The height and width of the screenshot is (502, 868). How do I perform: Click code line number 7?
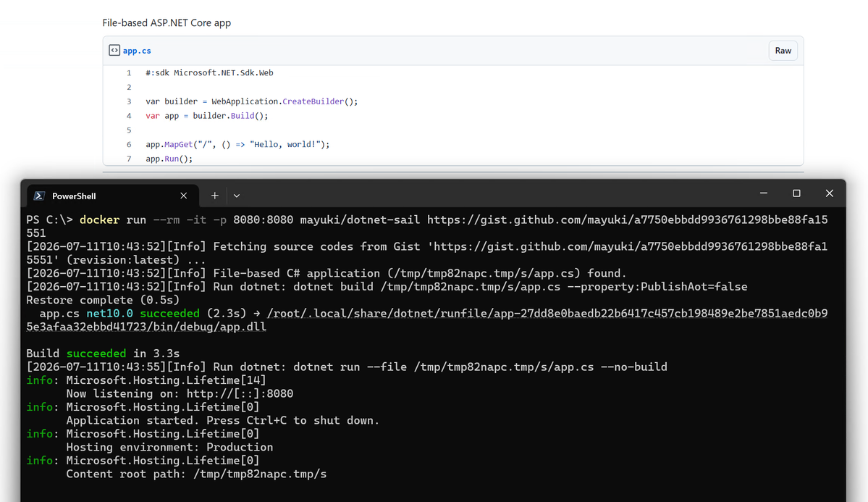click(129, 159)
